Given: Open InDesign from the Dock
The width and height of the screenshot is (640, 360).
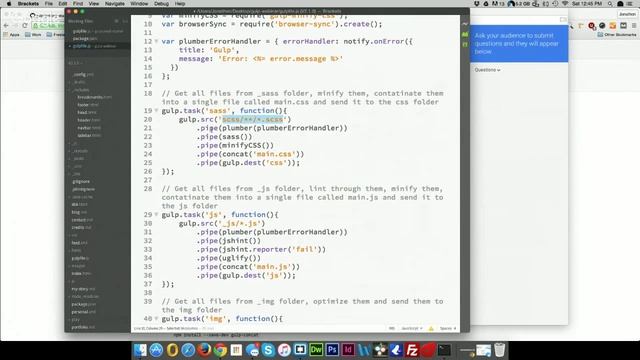Looking at the screenshot, I should 348,350.
